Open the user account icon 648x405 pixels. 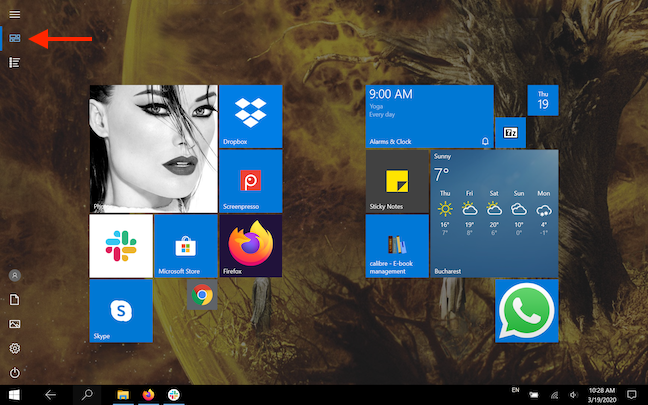click(x=14, y=275)
